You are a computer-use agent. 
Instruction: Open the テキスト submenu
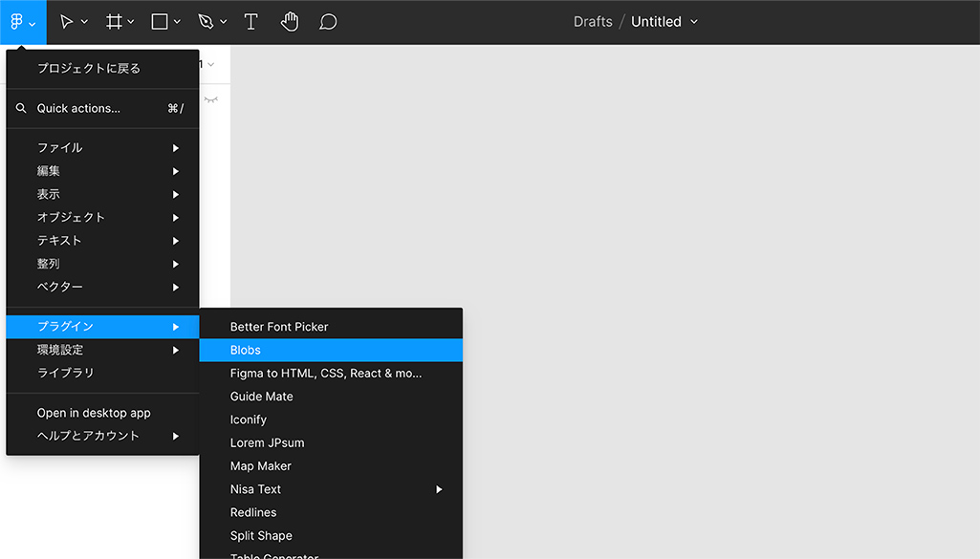[102, 241]
